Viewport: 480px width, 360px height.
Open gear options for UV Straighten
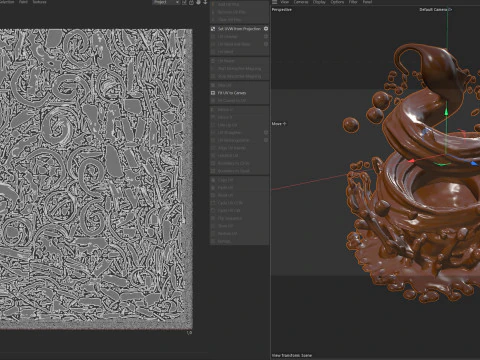(x=266, y=132)
